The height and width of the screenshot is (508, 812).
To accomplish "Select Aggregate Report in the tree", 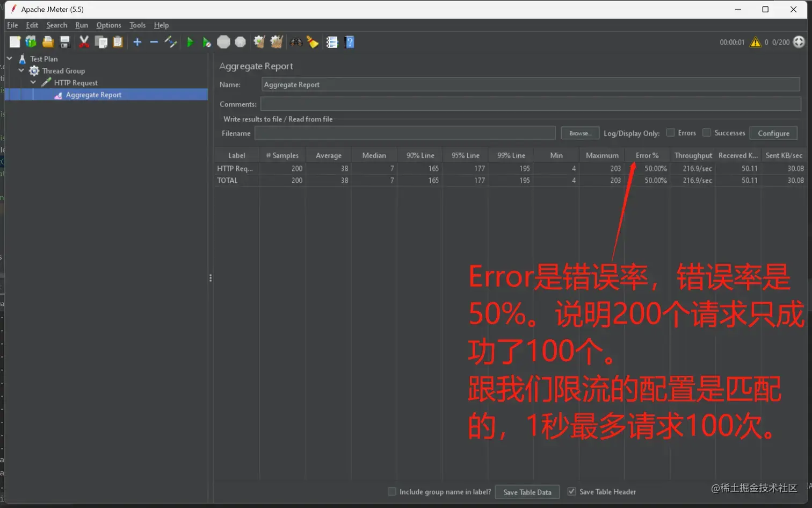I will [93, 95].
